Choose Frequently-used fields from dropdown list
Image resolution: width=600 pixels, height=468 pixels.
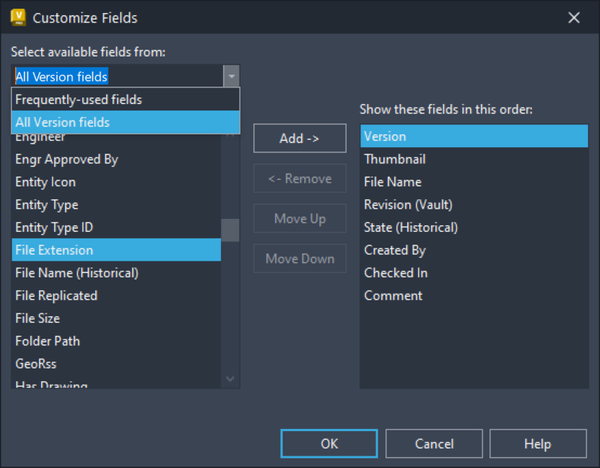[78, 99]
